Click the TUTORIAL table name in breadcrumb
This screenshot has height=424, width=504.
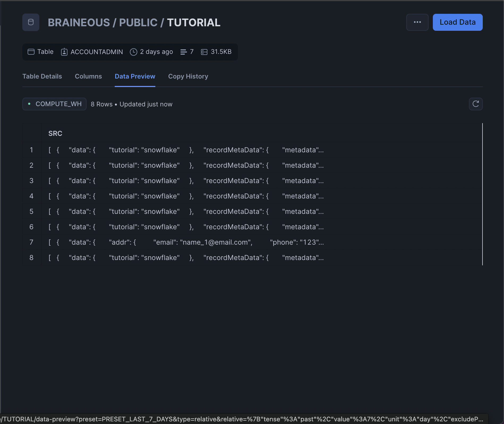click(x=194, y=23)
